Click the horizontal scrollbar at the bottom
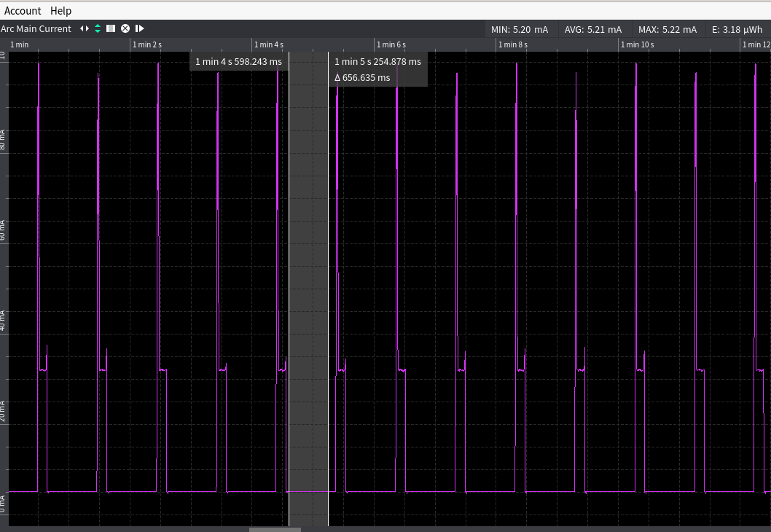The width and height of the screenshot is (771, 532). point(275,530)
